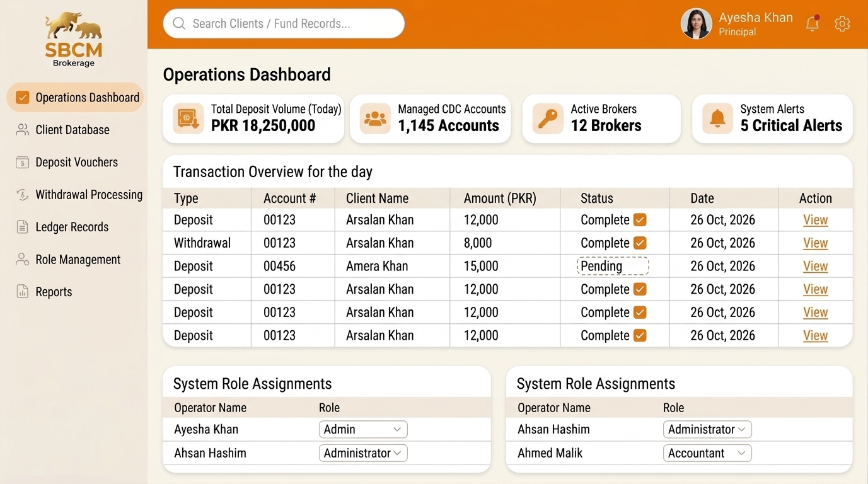Click the people icon on Managed CDC Accounts

(375, 118)
